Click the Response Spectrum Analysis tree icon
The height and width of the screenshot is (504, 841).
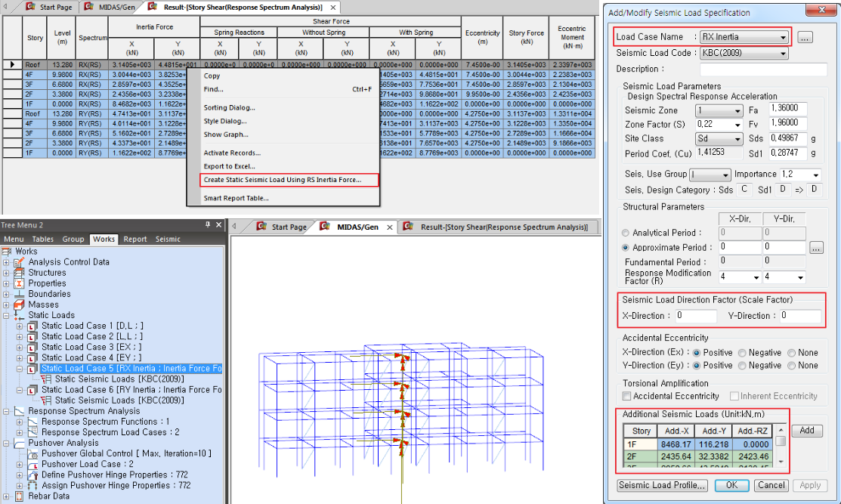(19, 411)
